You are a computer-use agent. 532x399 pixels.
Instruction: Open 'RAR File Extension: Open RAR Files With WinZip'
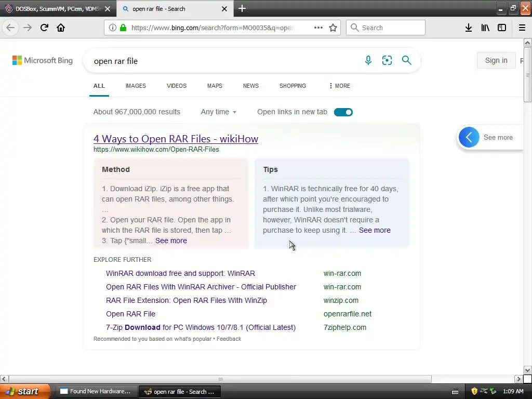point(187,301)
